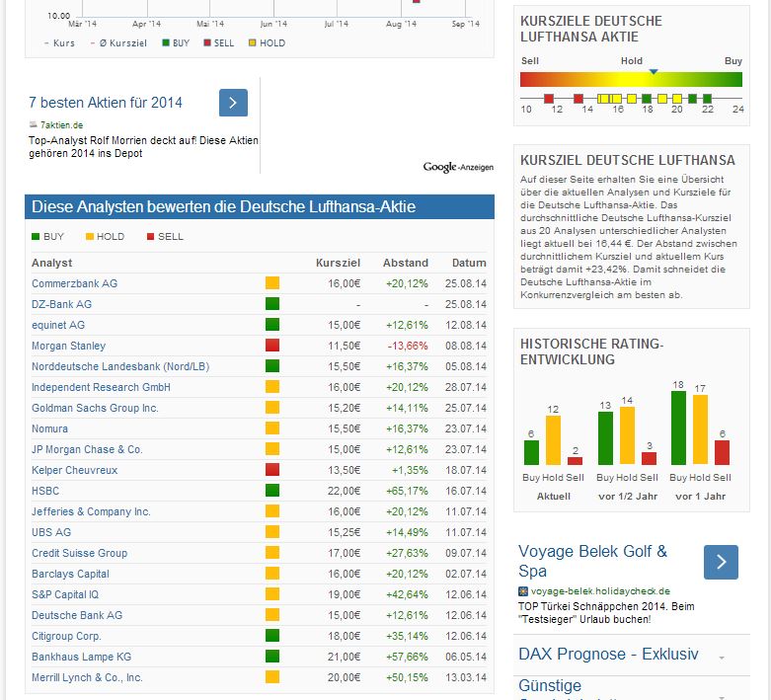This screenshot has height=700, width=771.
Task: Open the Commerzbank AG analyst link
Action: [74, 283]
